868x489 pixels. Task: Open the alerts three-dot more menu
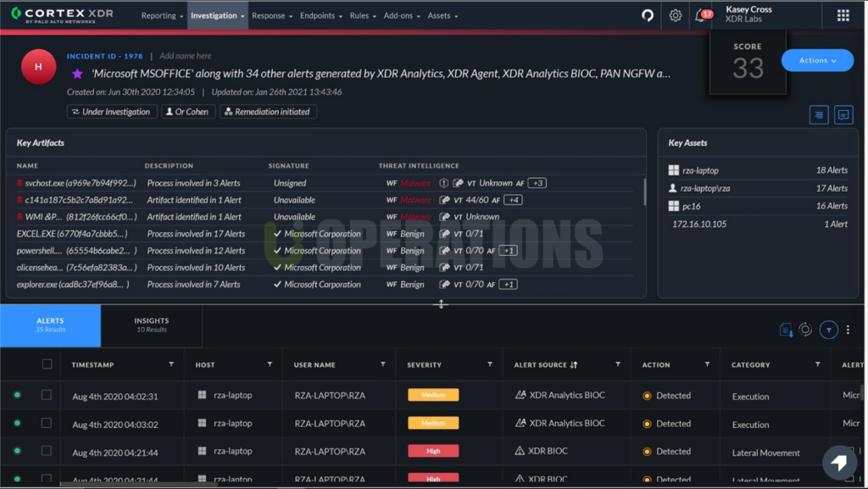(848, 331)
